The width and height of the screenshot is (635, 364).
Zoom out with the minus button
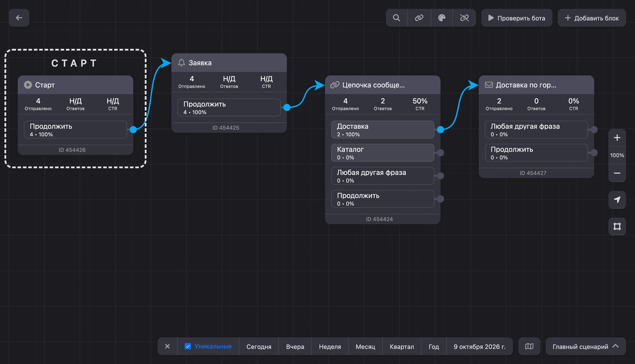tap(617, 173)
